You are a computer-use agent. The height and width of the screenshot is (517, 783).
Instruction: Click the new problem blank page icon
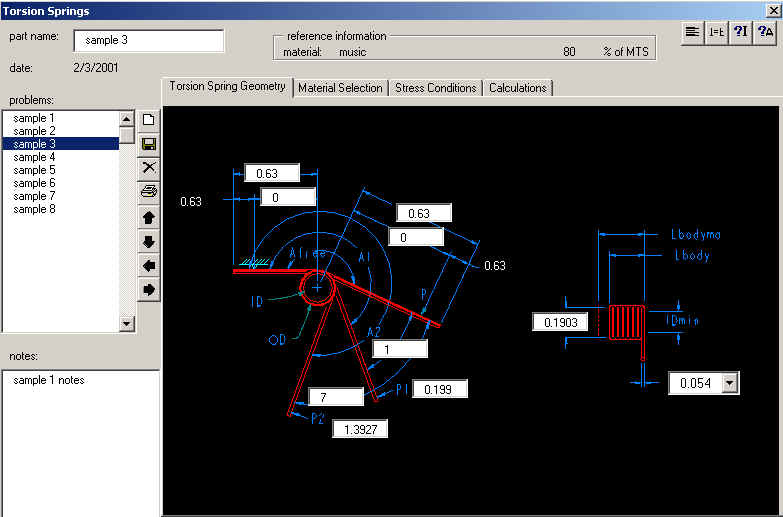pyautogui.click(x=149, y=120)
